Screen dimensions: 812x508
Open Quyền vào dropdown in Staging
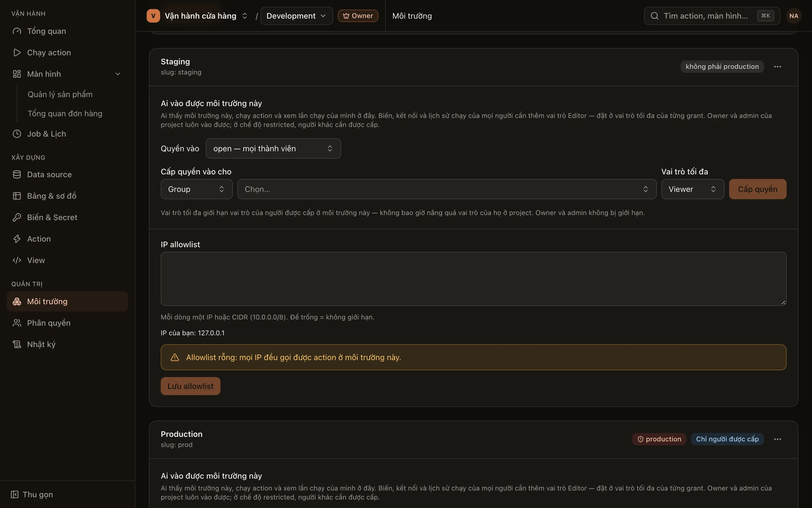(273, 148)
